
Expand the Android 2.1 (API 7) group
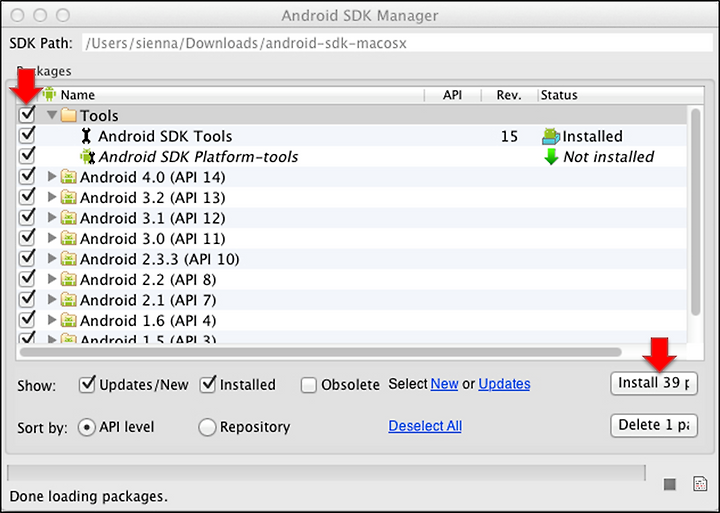(x=52, y=299)
